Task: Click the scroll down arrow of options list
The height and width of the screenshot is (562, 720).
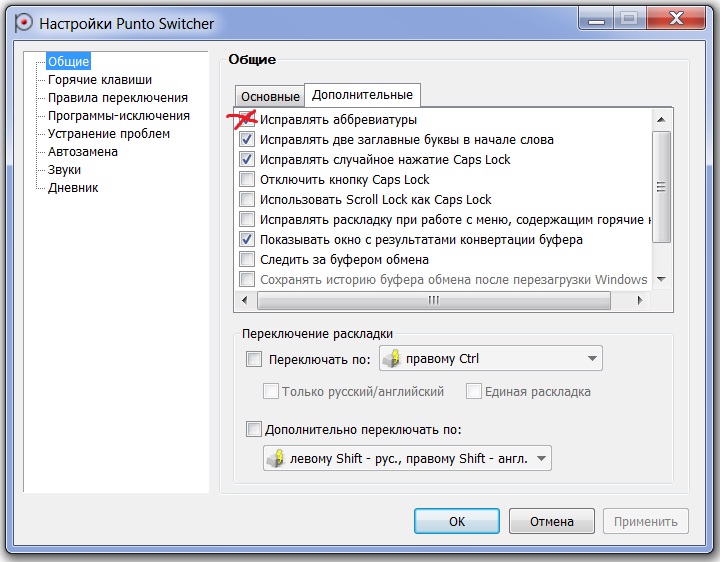Action: tap(661, 279)
